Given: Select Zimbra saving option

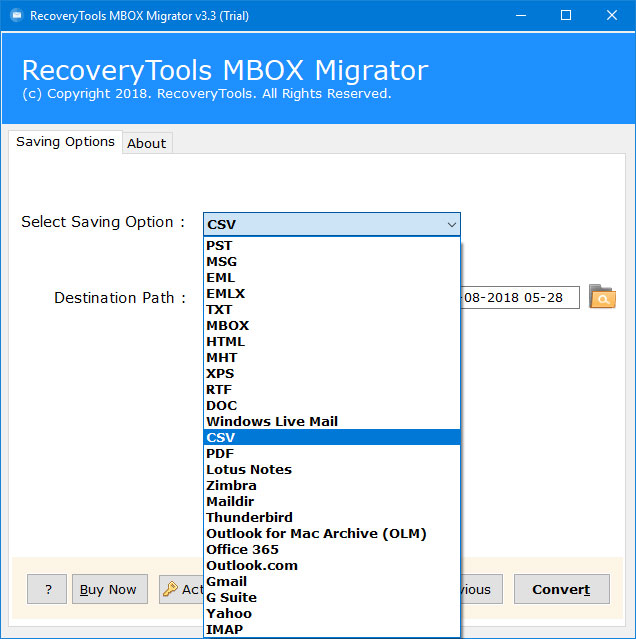Looking at the screenshot, I should [x=332, y=485].
